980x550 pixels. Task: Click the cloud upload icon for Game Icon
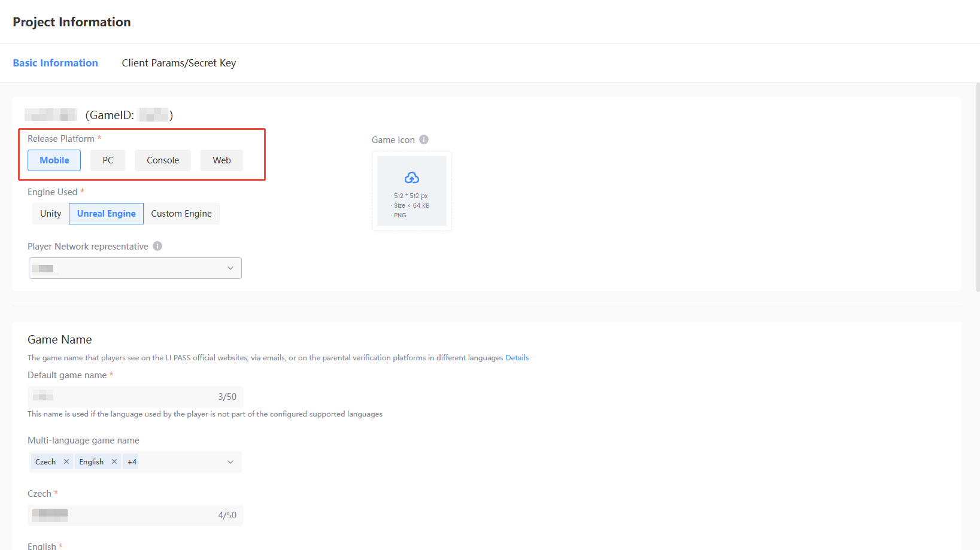coord(412,178)
